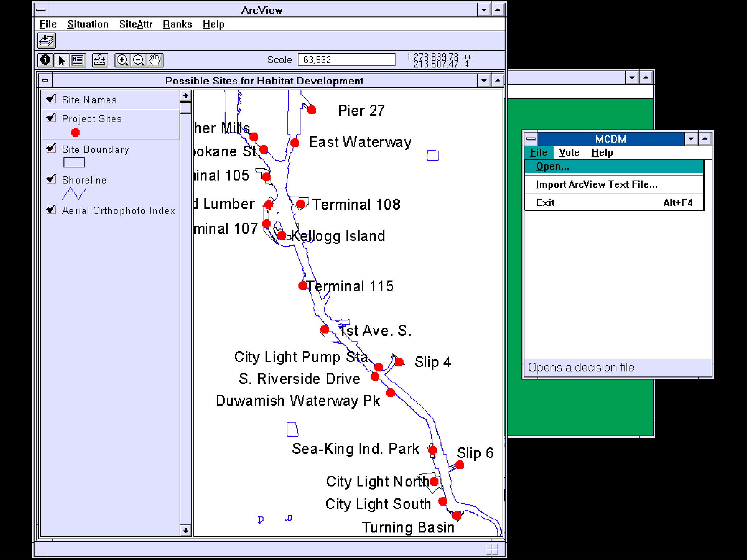Select the zoom out magnifier tool
This screenshot has height=560, width=747.
(x=139, y=60)
